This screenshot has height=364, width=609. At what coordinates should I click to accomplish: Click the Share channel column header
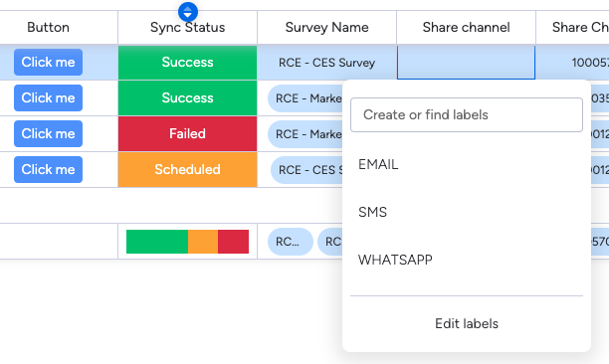pos(466,28)
